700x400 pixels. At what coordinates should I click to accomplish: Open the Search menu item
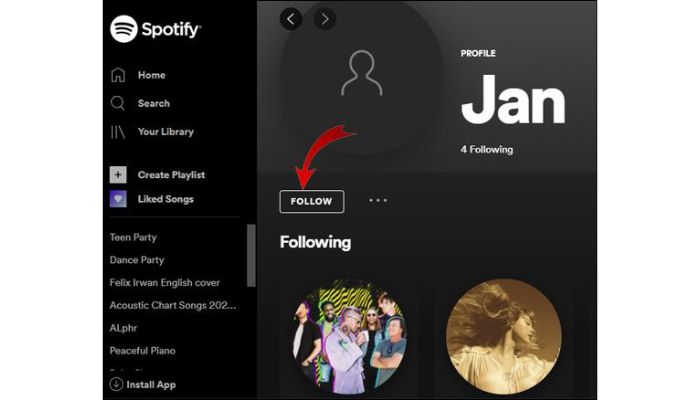154,104
